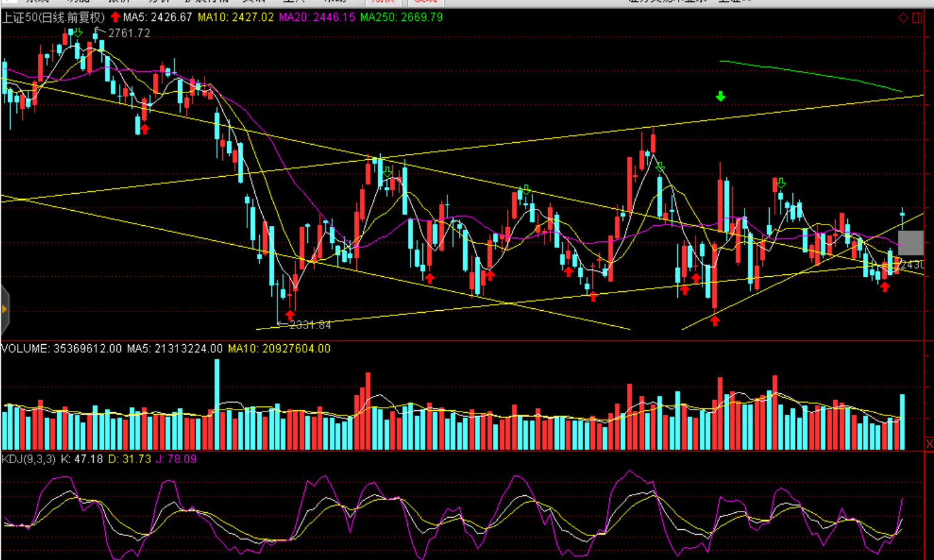Click the volume MA10 yellow value label

(x=279, y=349)
